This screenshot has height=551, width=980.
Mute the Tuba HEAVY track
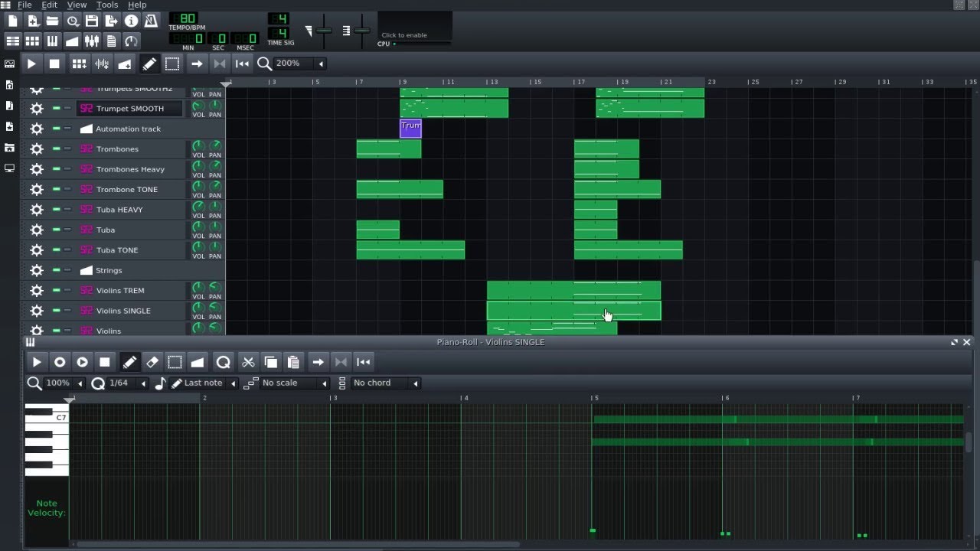pos(56,210)
